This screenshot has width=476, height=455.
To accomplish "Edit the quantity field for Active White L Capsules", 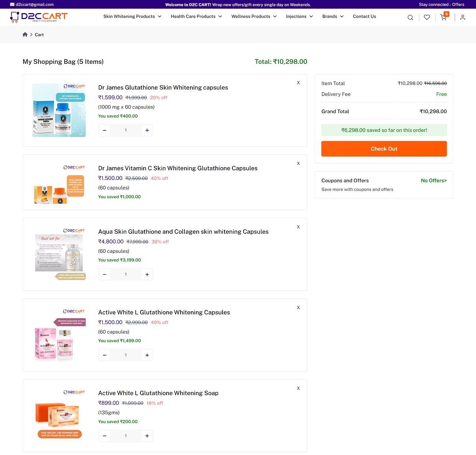I will pyautogui.click(x=125, y=355).
